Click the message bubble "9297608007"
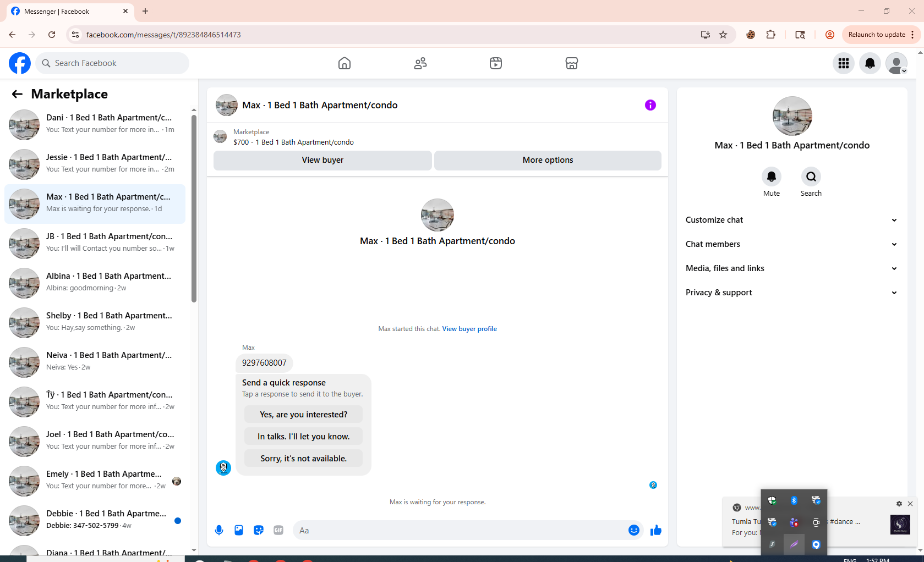Screen dimensions: 924x562 264,363
